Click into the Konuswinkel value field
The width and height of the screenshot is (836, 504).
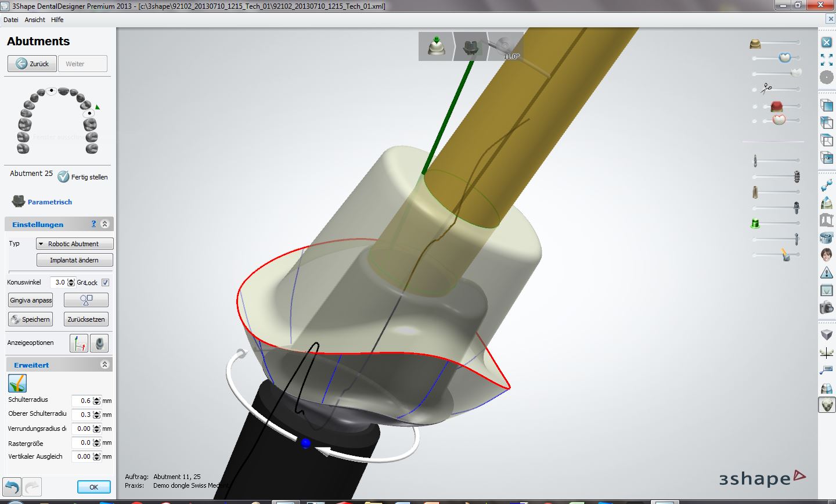[x=59, y=283]
